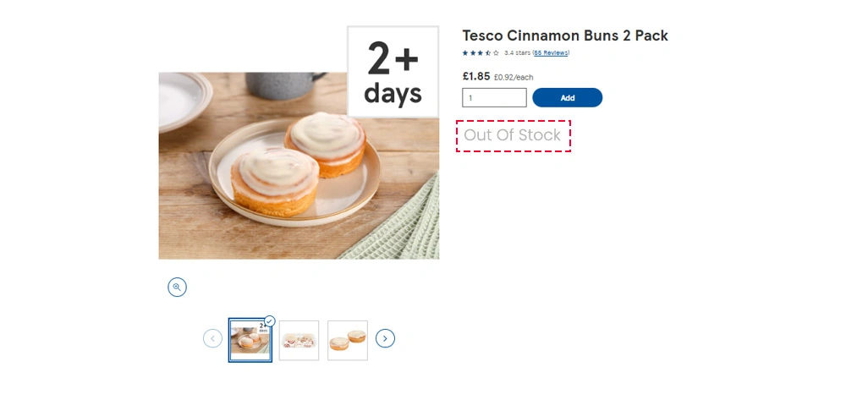The width and height of the screenshot is (868, 394).
Task: Go to previous carousel image arrow
Action: [213, 339]
